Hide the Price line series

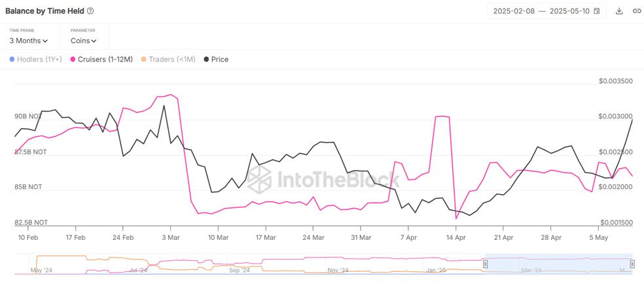pyautogui.click(x=220, y=59)
